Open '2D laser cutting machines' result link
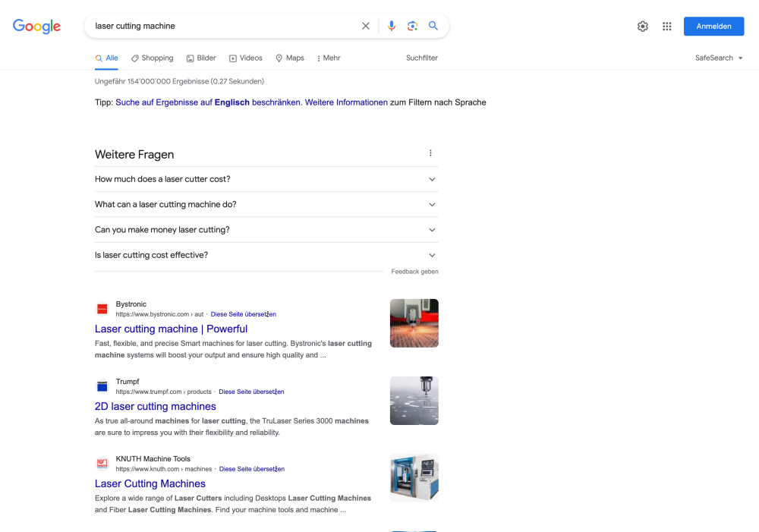 [155, 406]
